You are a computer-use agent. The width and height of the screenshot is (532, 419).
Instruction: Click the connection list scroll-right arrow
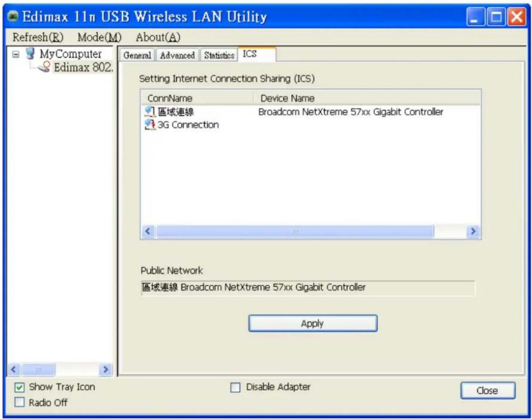click(473, 231)
